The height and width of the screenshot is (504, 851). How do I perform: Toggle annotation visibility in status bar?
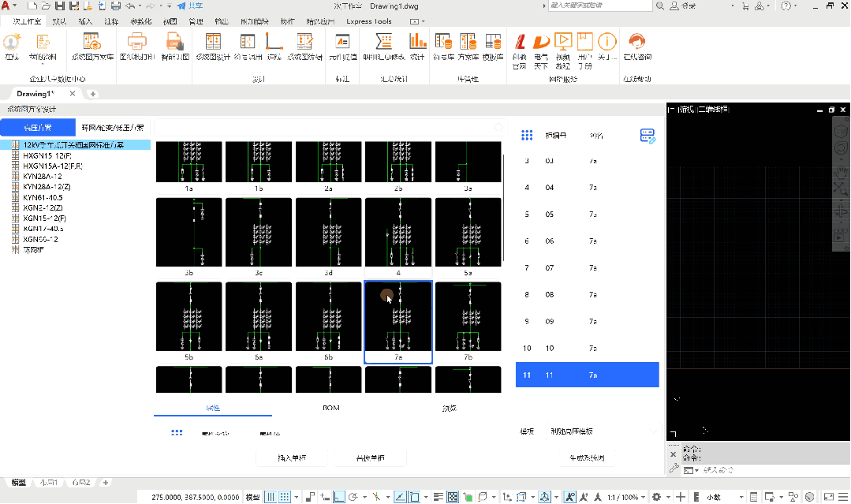pos(570,497)
